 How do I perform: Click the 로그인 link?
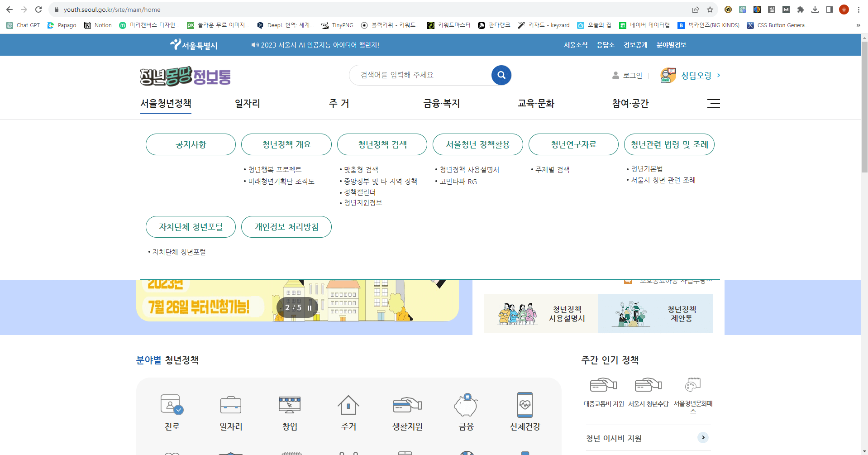pyautogui.click(x=632, y=75)
